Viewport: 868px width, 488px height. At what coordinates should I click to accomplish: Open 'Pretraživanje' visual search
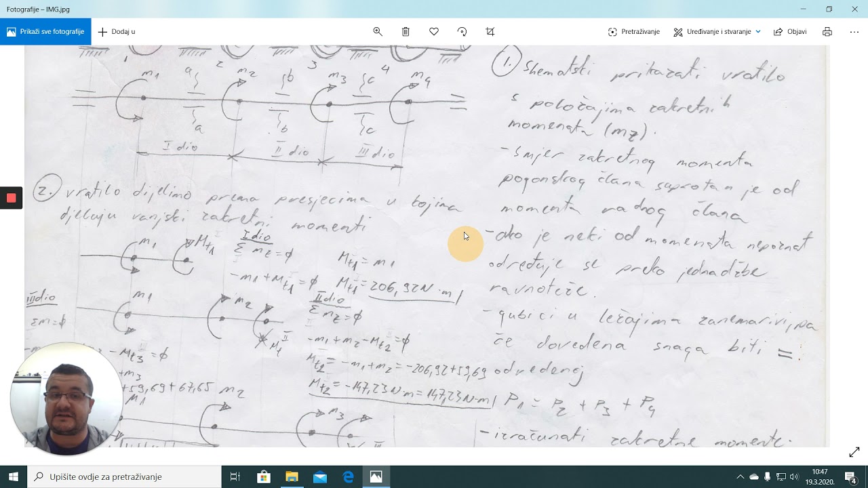pos(634,32)
